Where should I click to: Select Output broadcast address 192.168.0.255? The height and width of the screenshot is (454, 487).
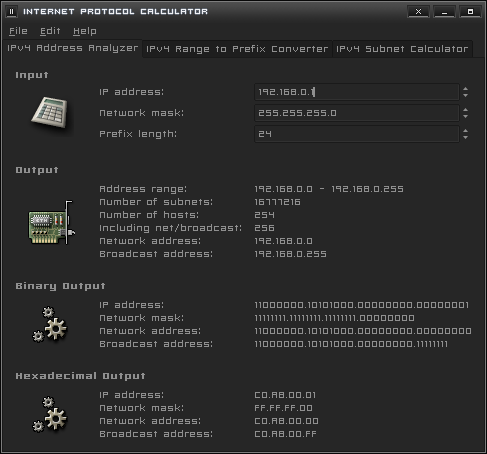(290, 254)
